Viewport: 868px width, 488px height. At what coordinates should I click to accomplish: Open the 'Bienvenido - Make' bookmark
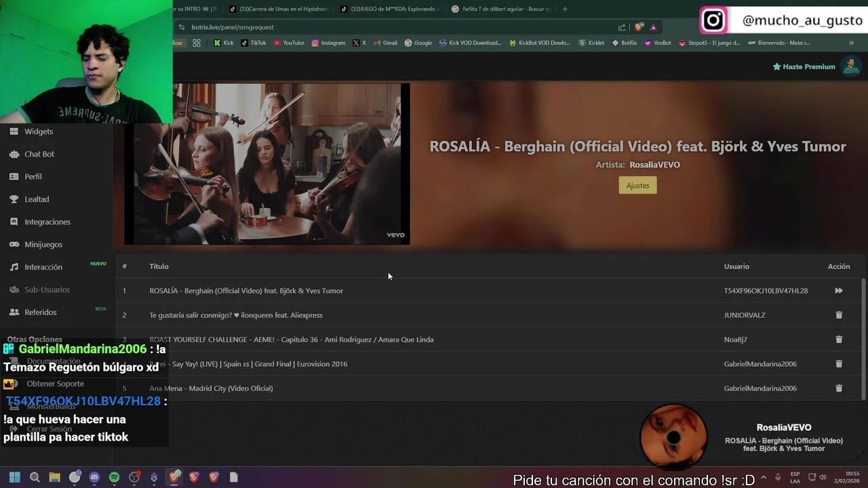pyautogui.click(x=778, y=43)
